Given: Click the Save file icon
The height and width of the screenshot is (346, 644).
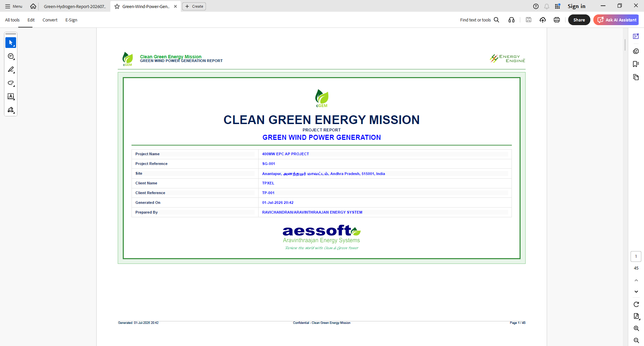Looking at the screenshot, I should (529, 20).
